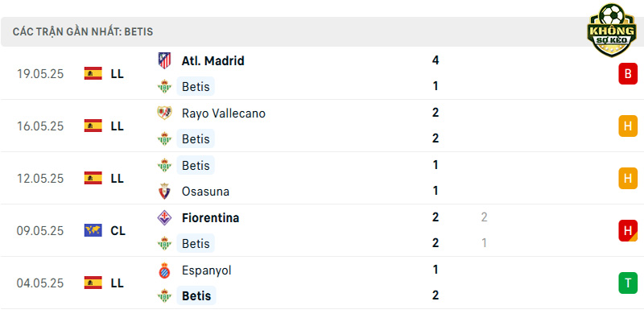Click the red B result badge
The width and height of the screenshot is (644, 322).
coord(628,73)
